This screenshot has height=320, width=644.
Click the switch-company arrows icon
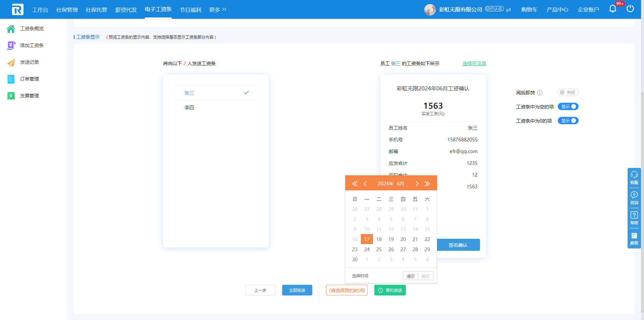tap(508, 10)
